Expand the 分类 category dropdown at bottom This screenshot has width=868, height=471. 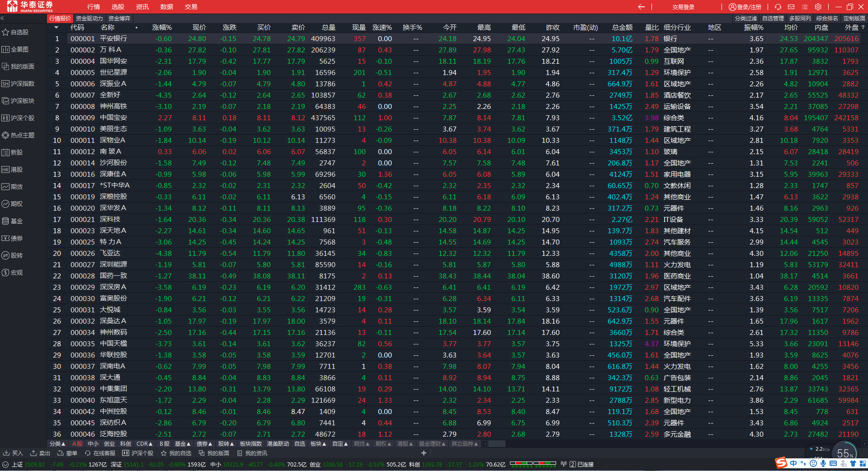[57, 444]
